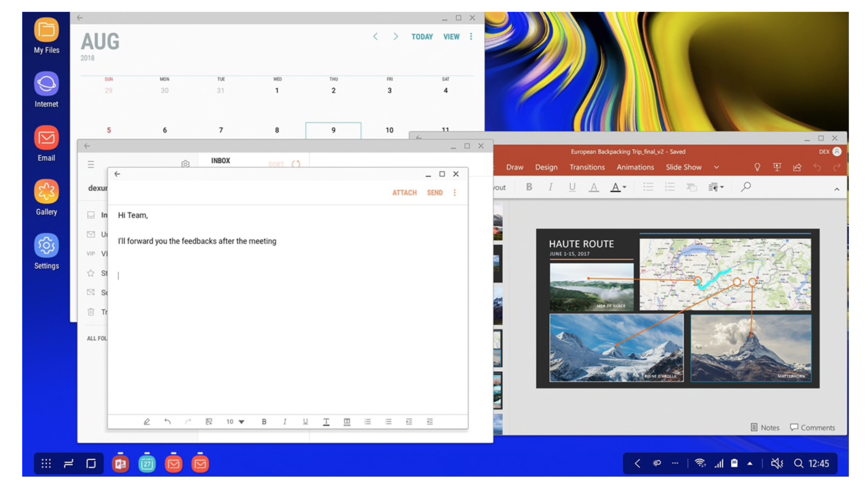Place the cursor in the email body

coord(288,309)
